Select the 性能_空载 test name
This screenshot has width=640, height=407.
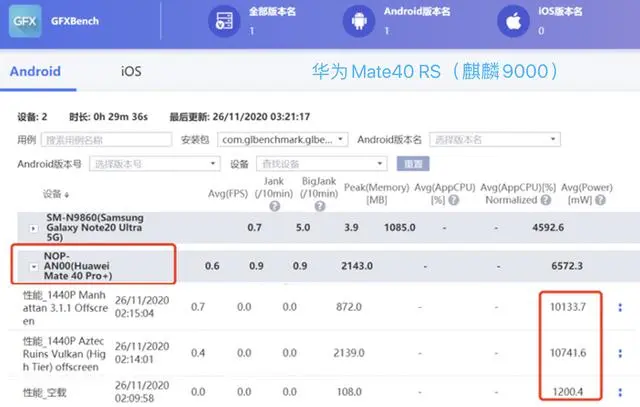point(44,393)
